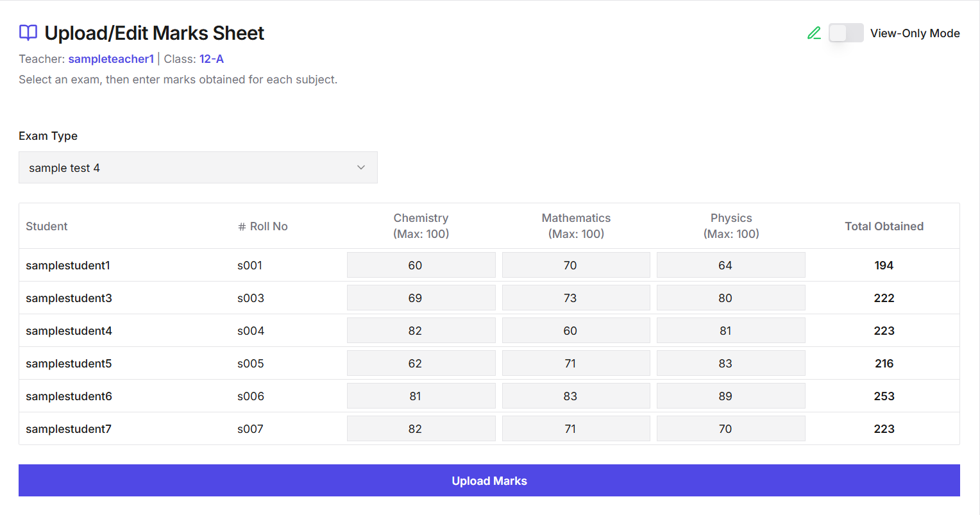Open the sampleteacher1 teacher link
This screenshot has width=980, height=515.
click(110, 58)
